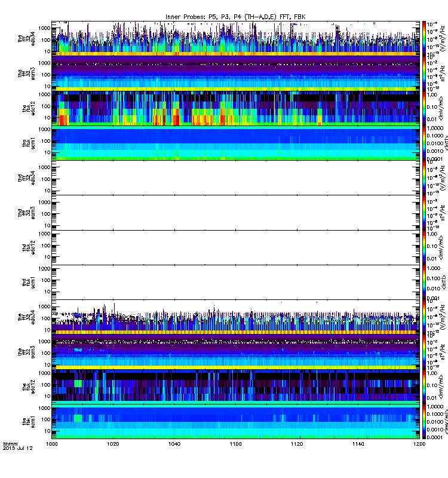Image resolution: width=448 pixels, height=478 pixels.
Task: Click the 'tha fbk edc12' panel label
Action: click(x=29, y=108)
